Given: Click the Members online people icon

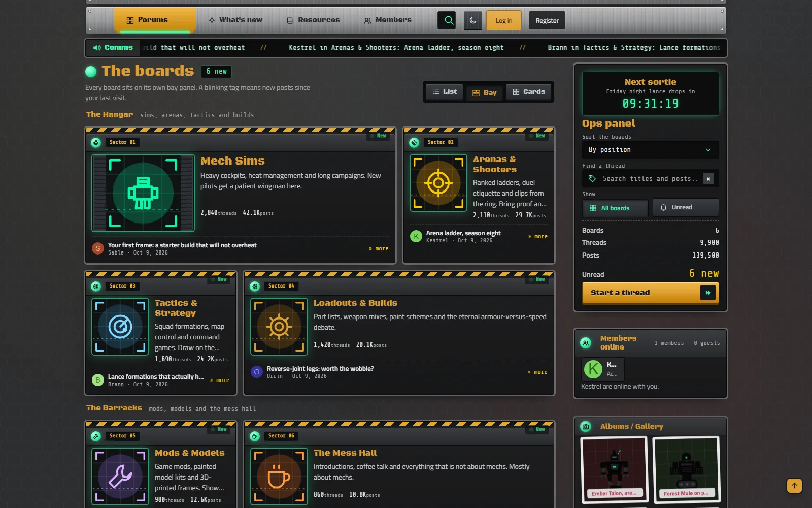Looking at the screenshot, I should pos(586,343).
